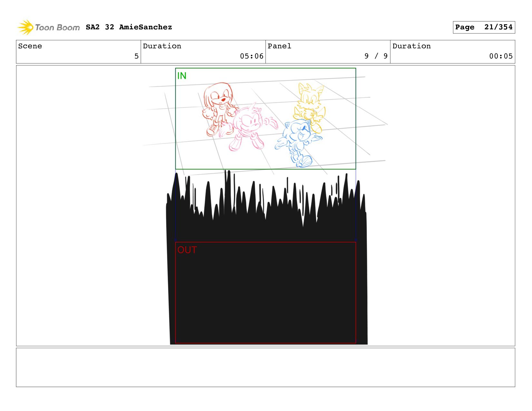Click the red 'OUT' camera label

187,250
